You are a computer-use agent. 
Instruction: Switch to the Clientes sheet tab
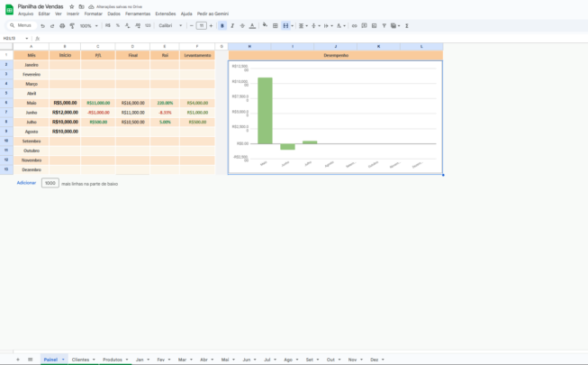80,360
